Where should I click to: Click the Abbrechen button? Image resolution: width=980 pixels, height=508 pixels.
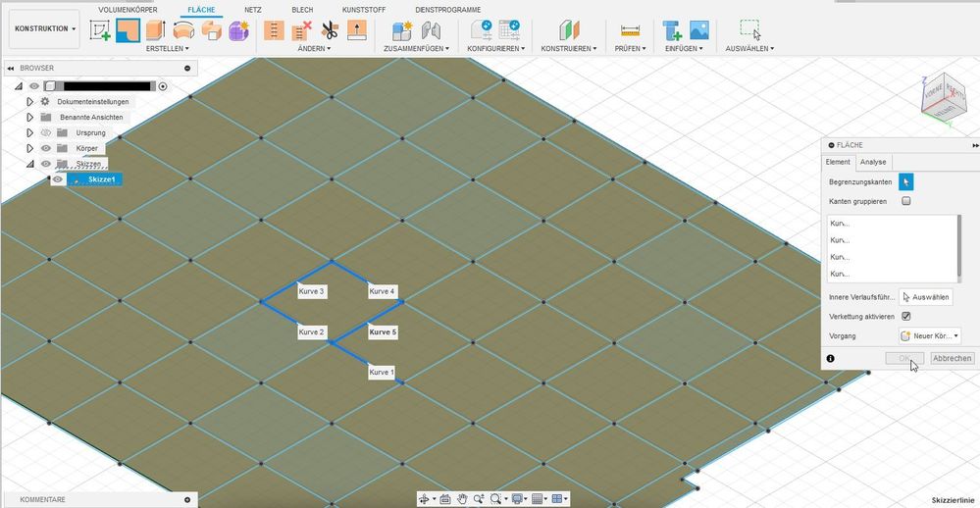952,358
